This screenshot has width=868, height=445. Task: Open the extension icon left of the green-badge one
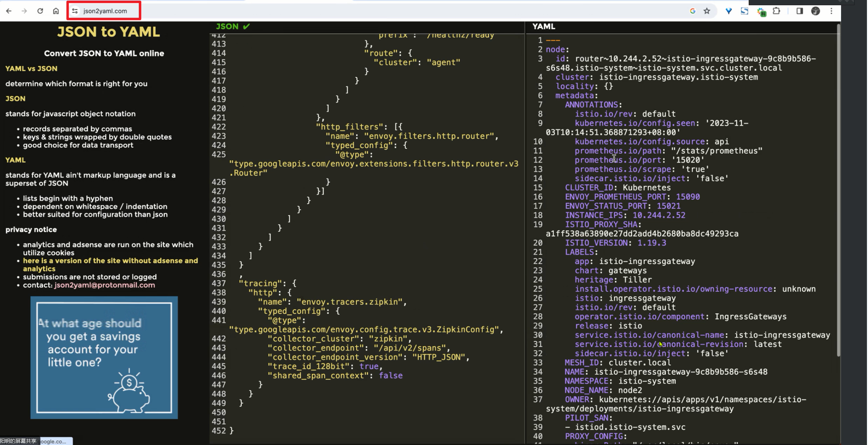tap(744, 11)
